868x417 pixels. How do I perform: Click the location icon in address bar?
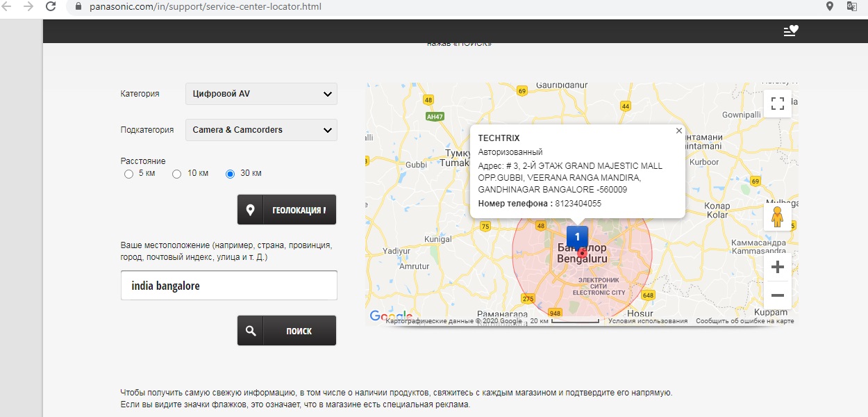830,6
